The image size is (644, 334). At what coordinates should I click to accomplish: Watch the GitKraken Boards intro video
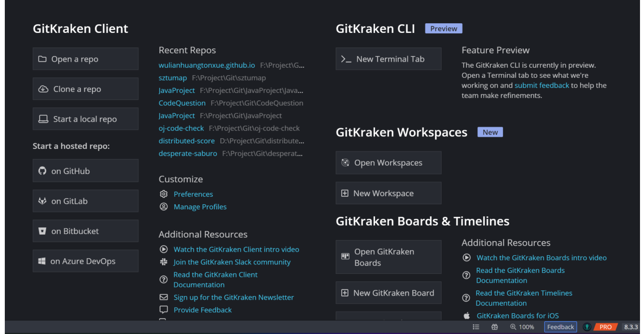pos(542,258)
